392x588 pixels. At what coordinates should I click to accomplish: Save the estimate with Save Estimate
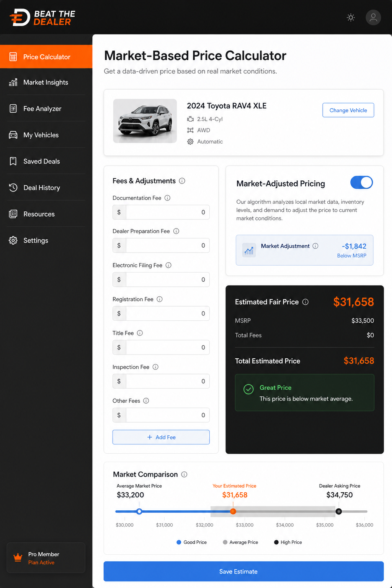(243, 572)
